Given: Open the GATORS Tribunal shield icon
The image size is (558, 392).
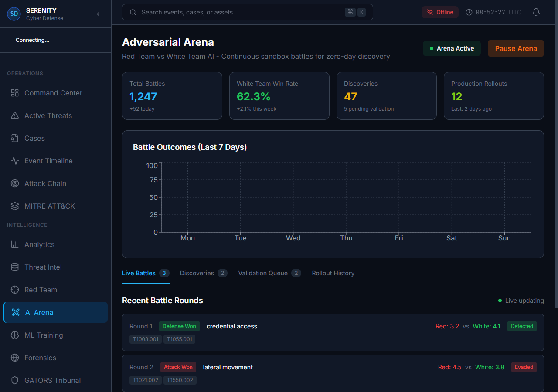Looking at the screenshot, I should 14,380.
